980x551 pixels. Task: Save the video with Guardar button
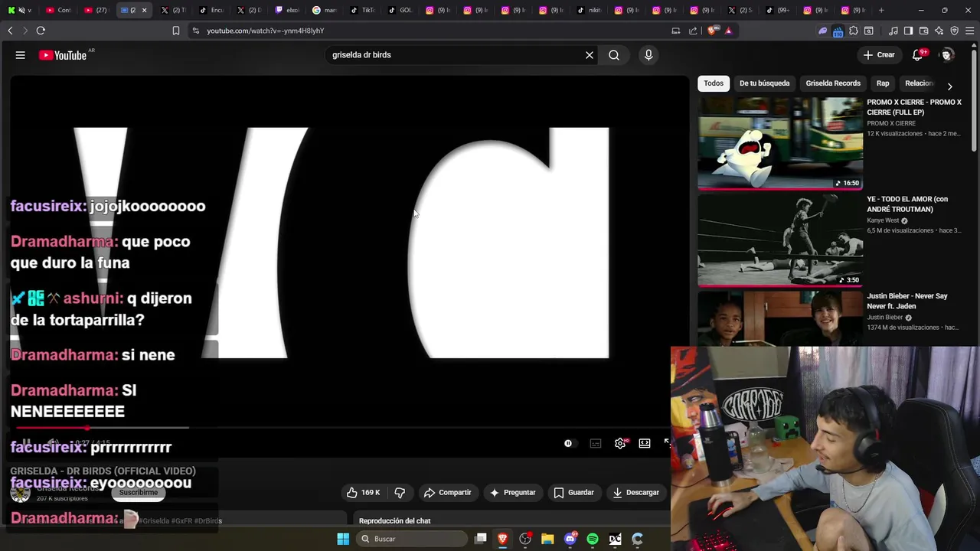coord(573,493)
